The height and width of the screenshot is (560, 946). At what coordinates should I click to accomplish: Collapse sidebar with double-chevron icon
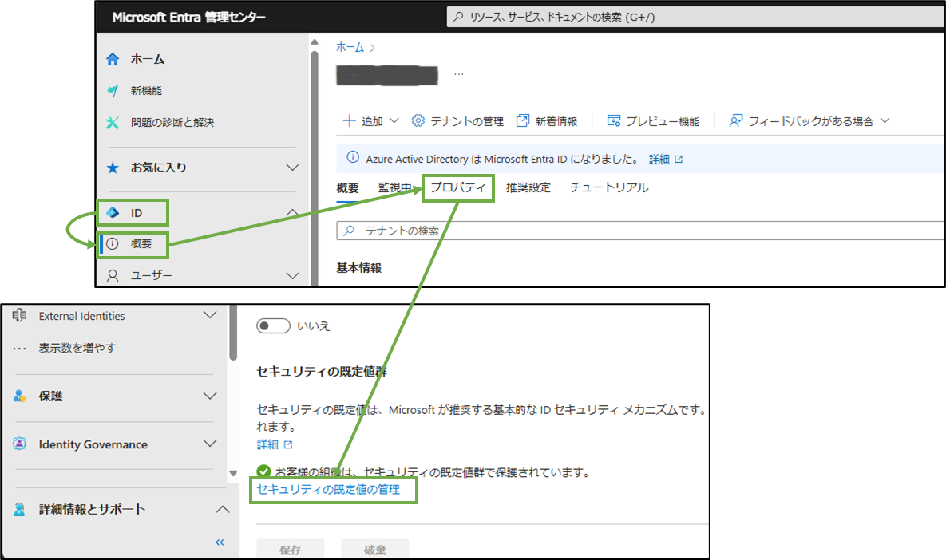point(220,542)
